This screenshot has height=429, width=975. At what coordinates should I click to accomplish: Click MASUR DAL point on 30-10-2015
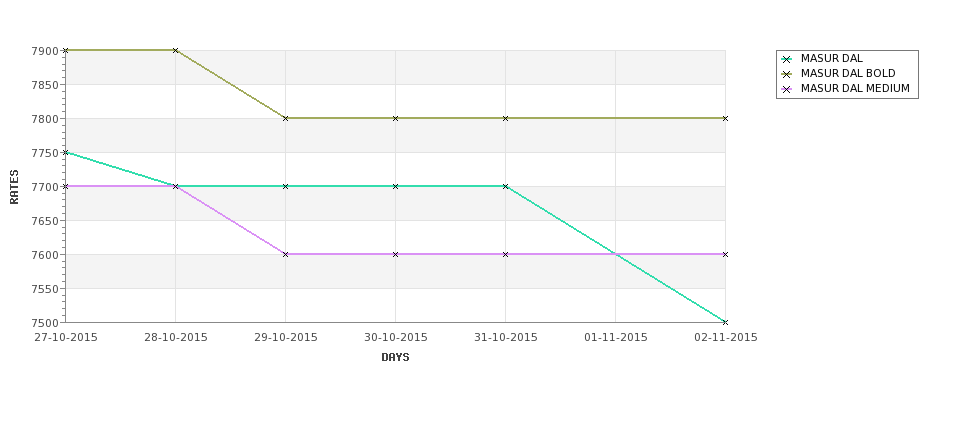396,186
